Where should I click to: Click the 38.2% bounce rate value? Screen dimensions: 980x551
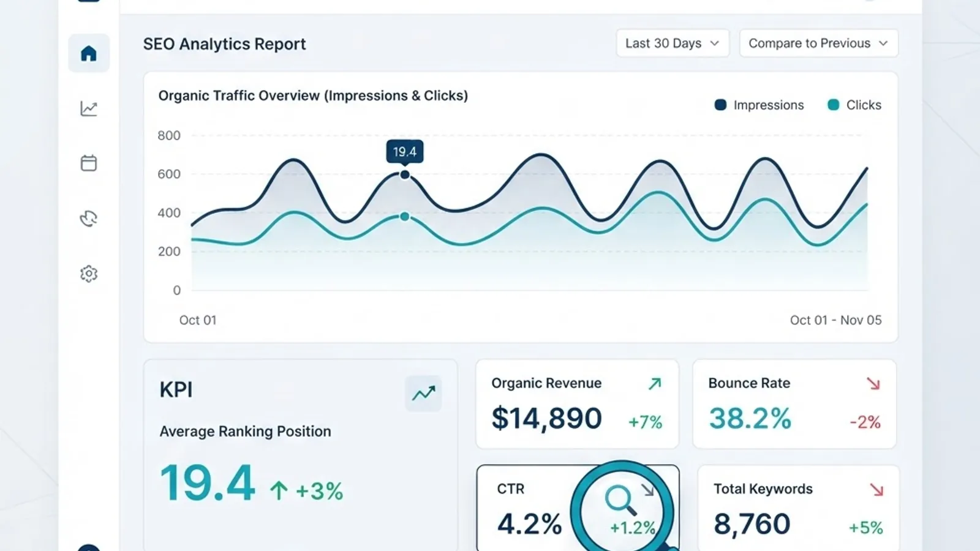750,419
